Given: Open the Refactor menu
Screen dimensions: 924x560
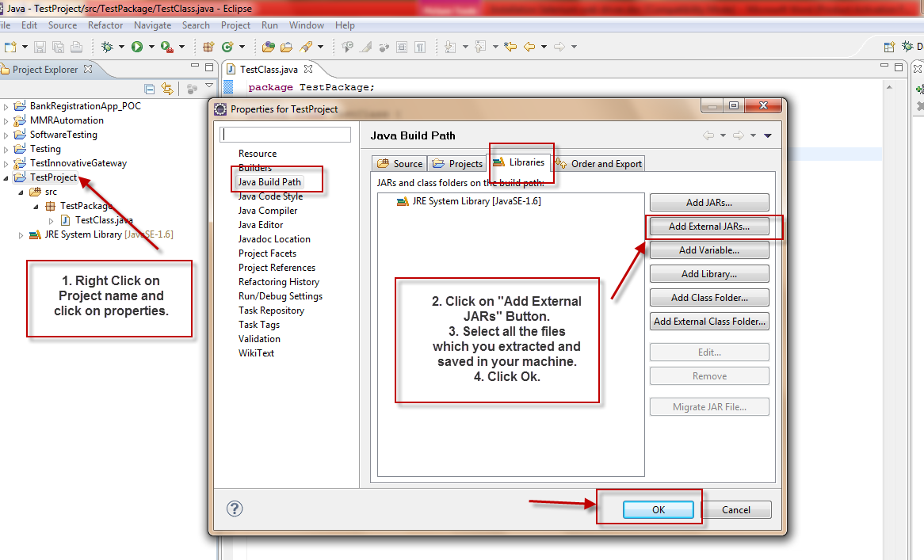Looking at the screenshot, I should (x=105, y=25).
